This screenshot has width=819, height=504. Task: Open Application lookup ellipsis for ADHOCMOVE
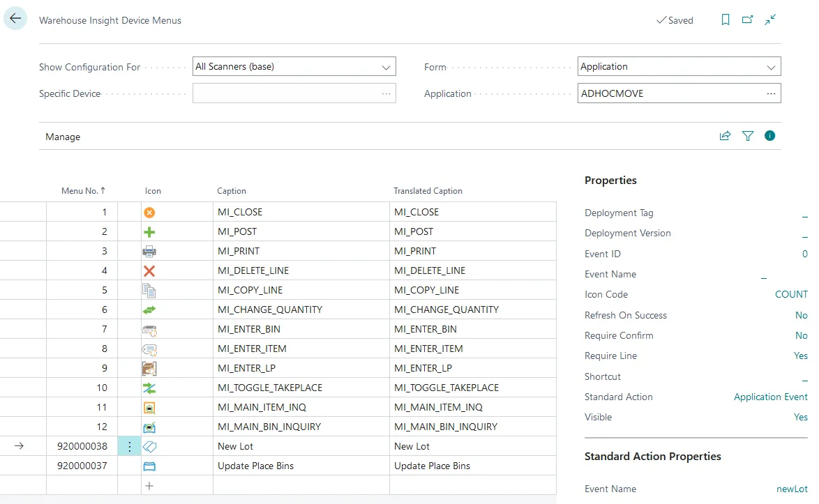771,93
